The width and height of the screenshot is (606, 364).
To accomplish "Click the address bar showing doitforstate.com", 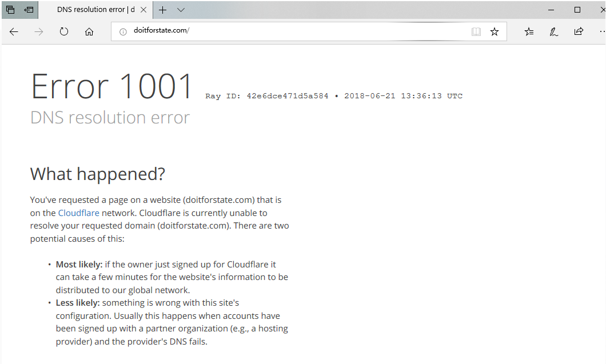I will pyautogui.click(x=286, y=31).
